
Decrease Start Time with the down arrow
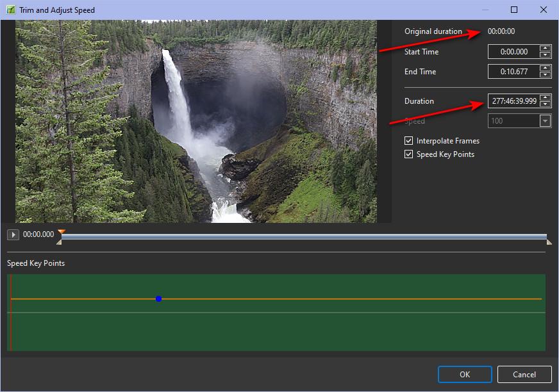545,55
